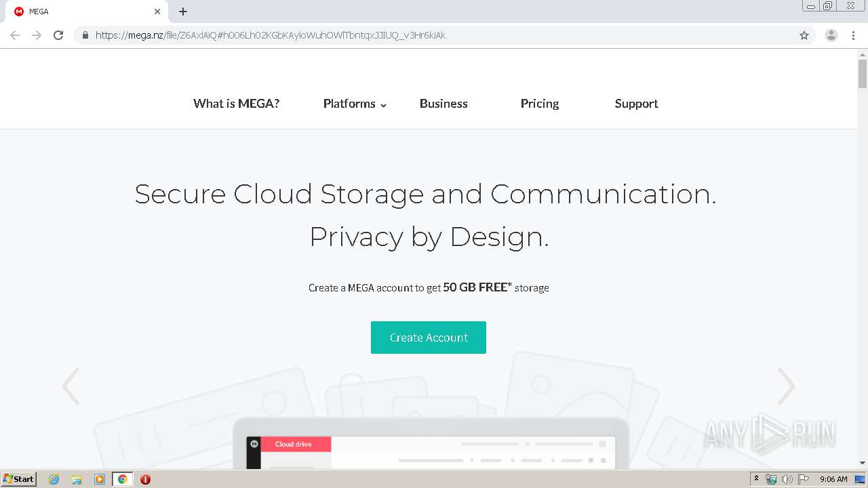The height and width of the screenshot is (488, 868).
Task: Go forward to next page
Action: click(37, 35)
